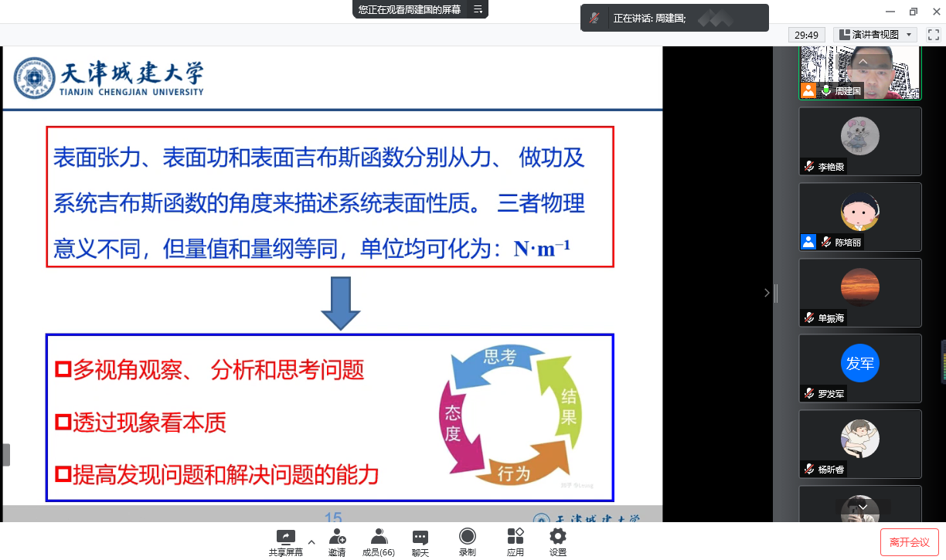
Task: Start recording with the 录制 icon
Action: pyautogui.click(x=468, y=537)
